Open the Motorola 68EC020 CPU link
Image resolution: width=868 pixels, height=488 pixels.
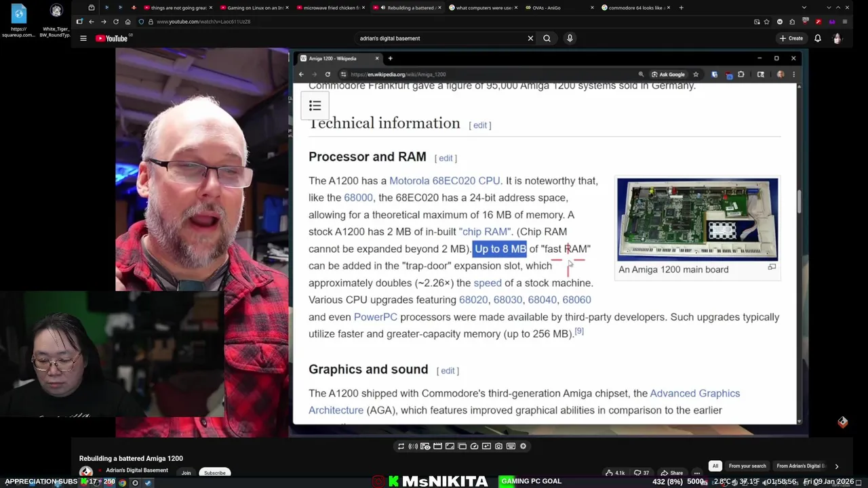(444, 181)
